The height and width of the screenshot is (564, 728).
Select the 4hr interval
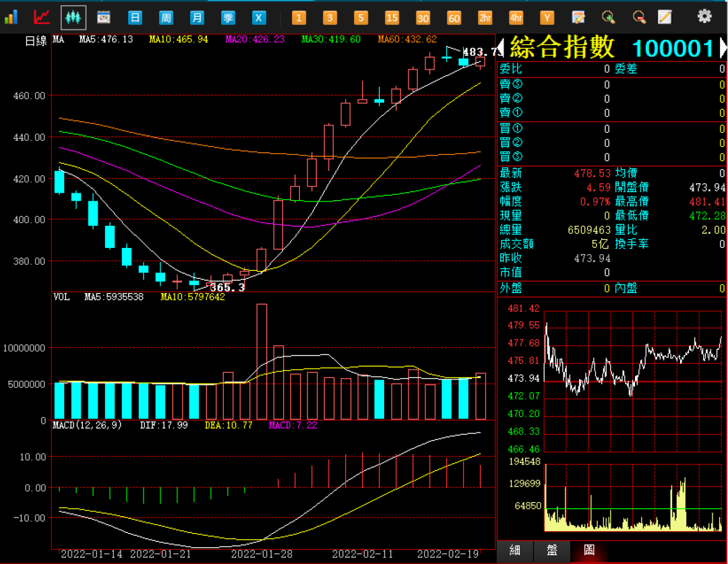(x=516, y=18)
